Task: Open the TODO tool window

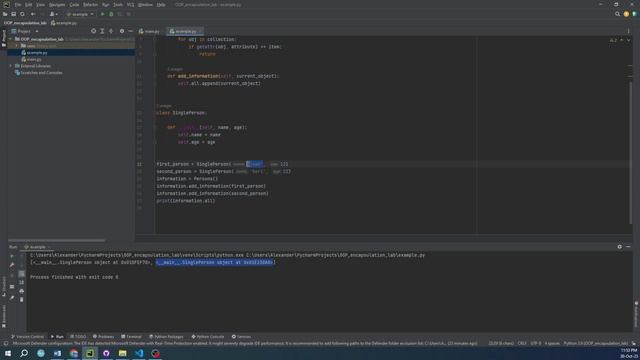Action: [78, 337]
